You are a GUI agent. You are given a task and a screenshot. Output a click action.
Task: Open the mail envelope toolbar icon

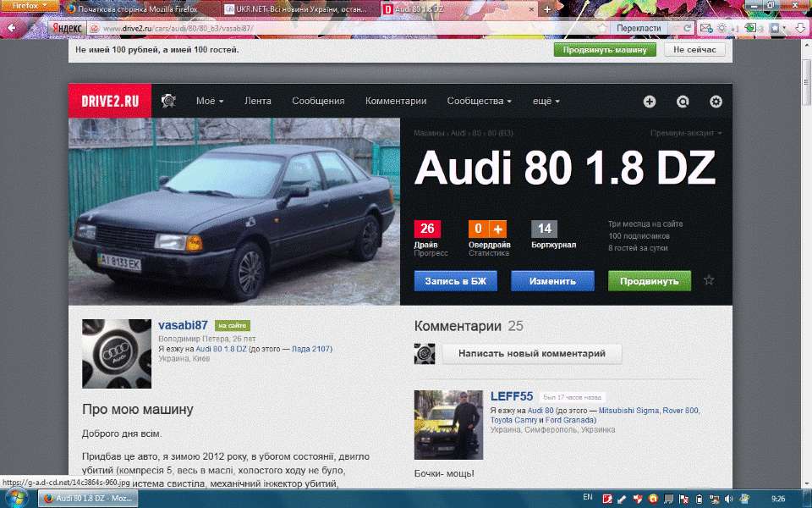pos(705,28)
